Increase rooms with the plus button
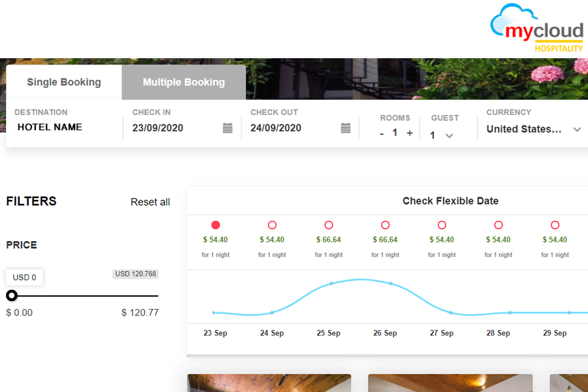 [410, 133]
